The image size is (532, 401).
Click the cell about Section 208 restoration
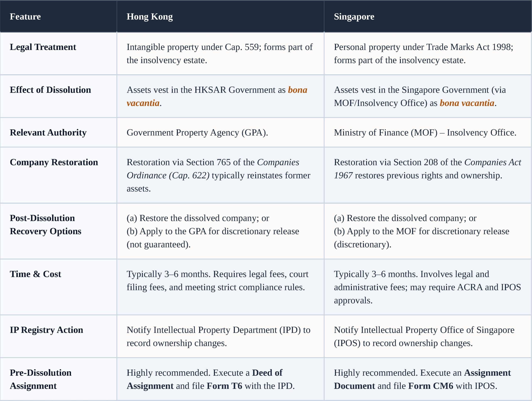coord(428,175)
